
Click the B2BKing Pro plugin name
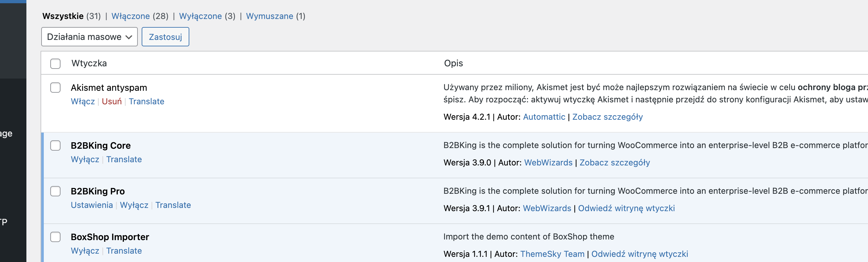[98, 191]
